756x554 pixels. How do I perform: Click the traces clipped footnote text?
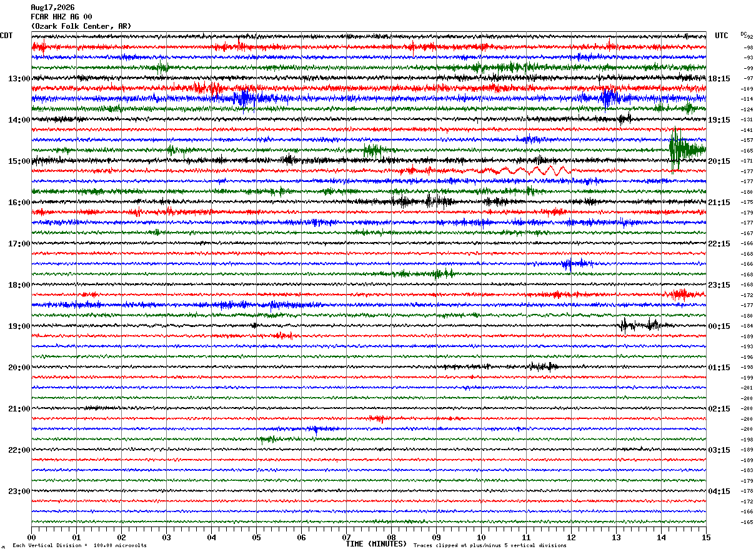(490, 545)
